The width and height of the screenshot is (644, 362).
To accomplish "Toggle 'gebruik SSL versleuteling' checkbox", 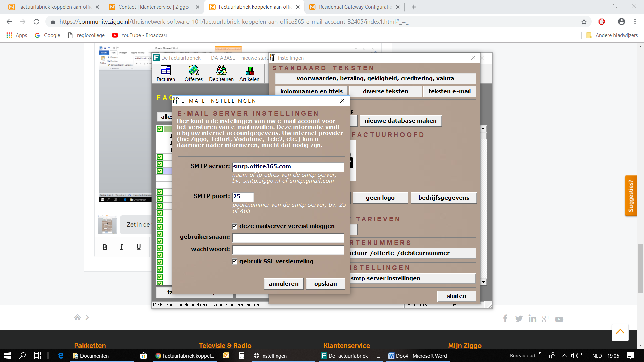I will (235, 262).
